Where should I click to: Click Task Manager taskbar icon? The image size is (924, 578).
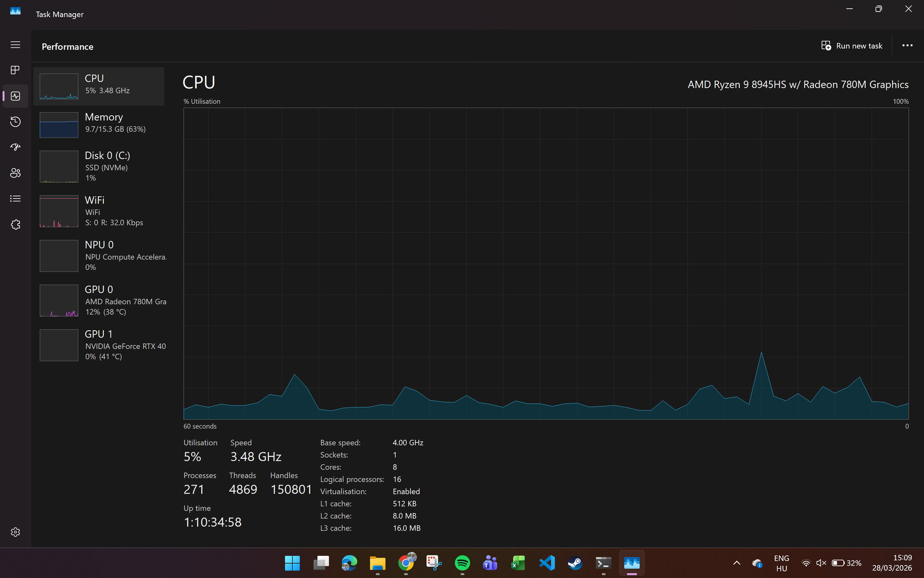[631, 563]
